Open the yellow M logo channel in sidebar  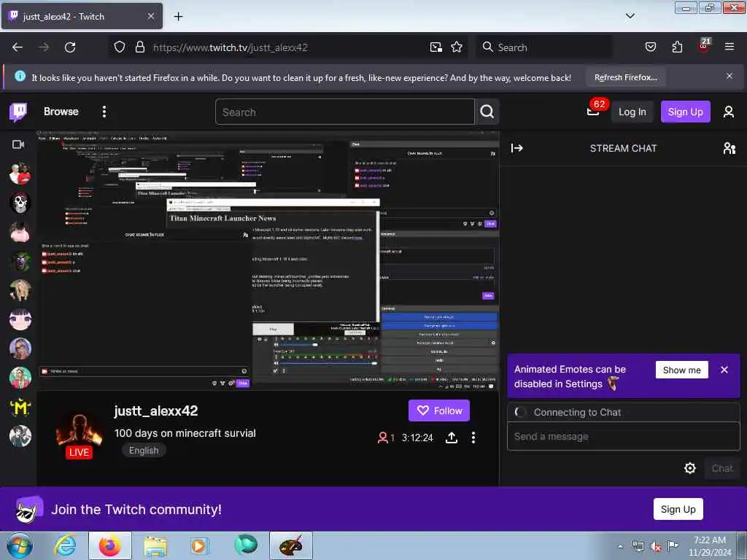click(x=20, y=407)
